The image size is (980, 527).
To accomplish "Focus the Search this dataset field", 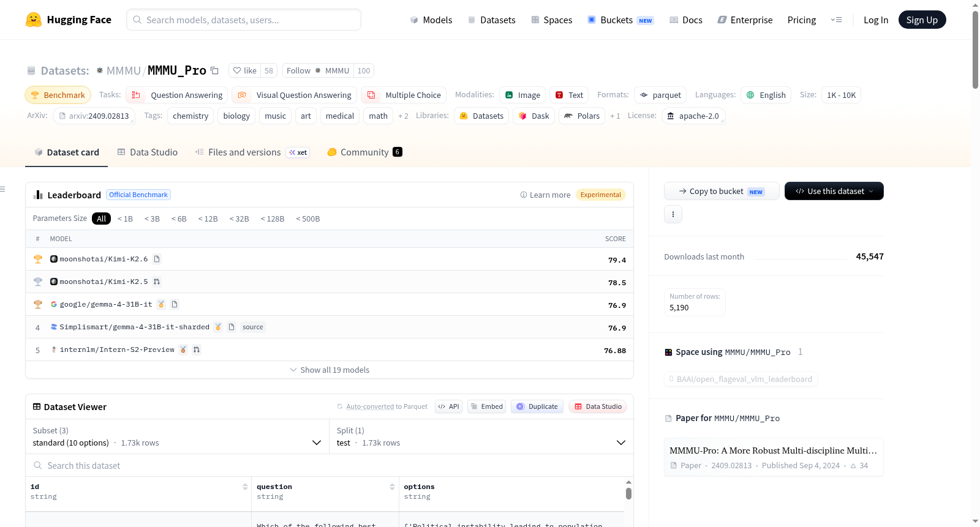I will [x=330, y=466].
